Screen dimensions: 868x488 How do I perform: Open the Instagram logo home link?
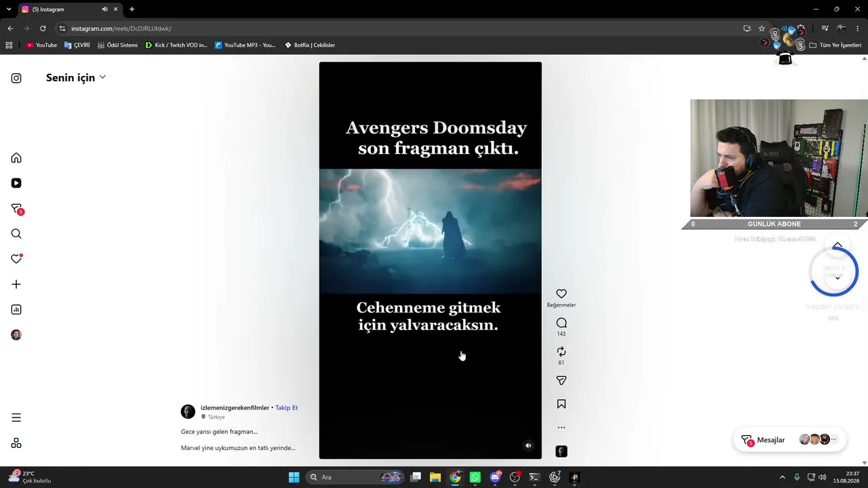point(16,78)
